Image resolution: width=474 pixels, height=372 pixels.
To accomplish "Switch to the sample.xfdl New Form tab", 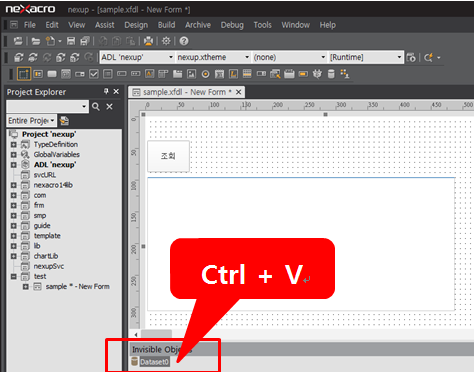I will tap(187, 92).
